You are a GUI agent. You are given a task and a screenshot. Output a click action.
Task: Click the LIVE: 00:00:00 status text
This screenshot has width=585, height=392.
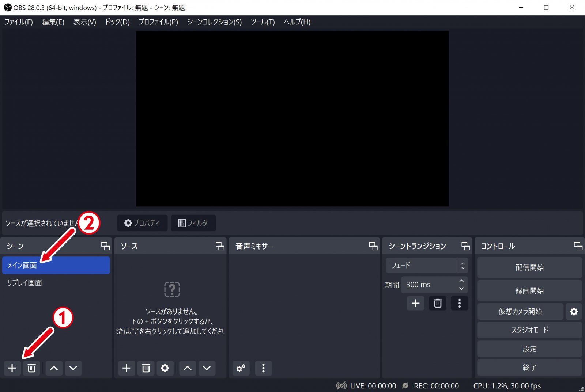[x=373, y=386]
